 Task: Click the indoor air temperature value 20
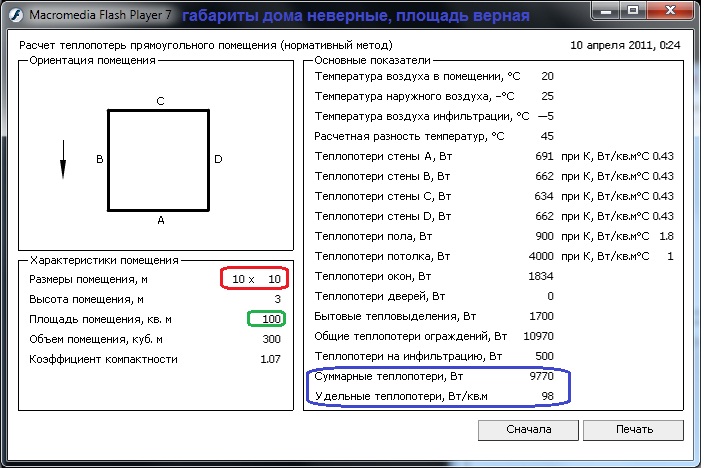click(x=546, y=76)
